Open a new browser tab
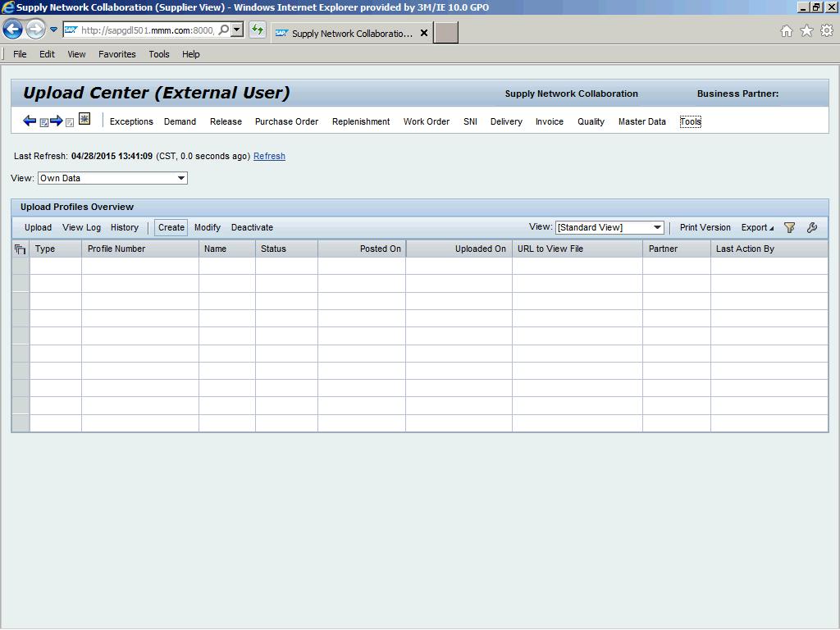Viewport: 840px width, 630px height. pyautogui.click(x=445, y=33)
